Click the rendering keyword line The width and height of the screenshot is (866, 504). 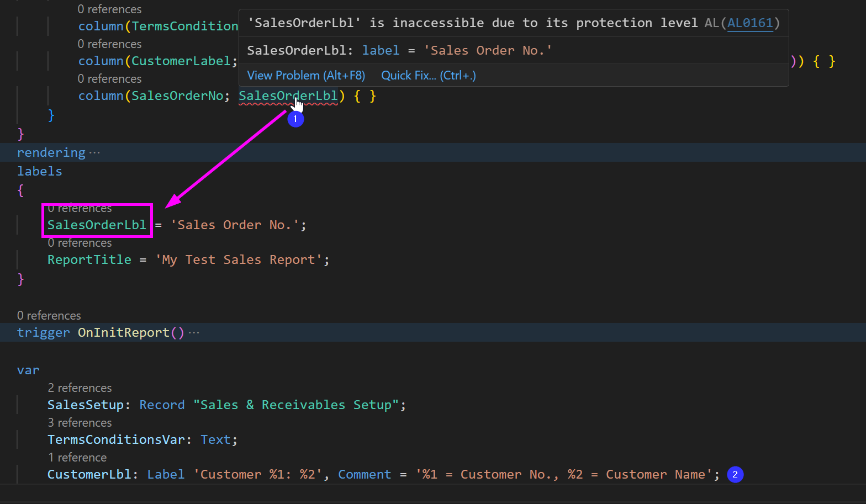[51, 153]
